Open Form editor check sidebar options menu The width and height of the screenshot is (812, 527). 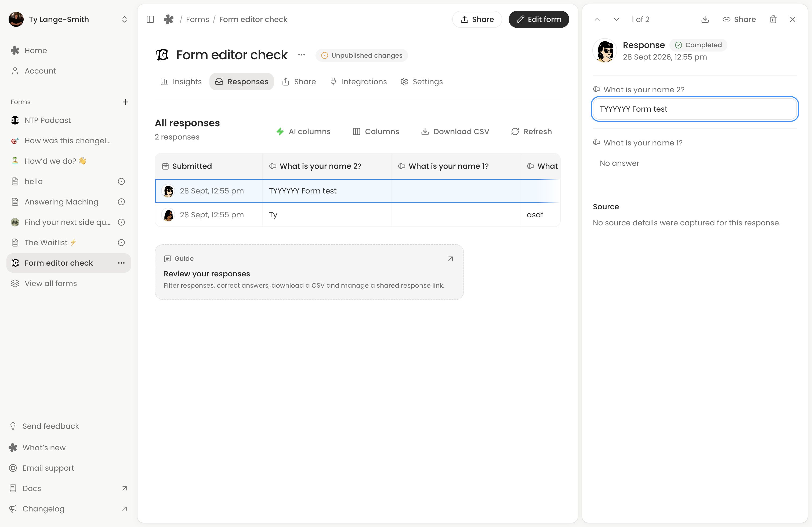[121, 263]
